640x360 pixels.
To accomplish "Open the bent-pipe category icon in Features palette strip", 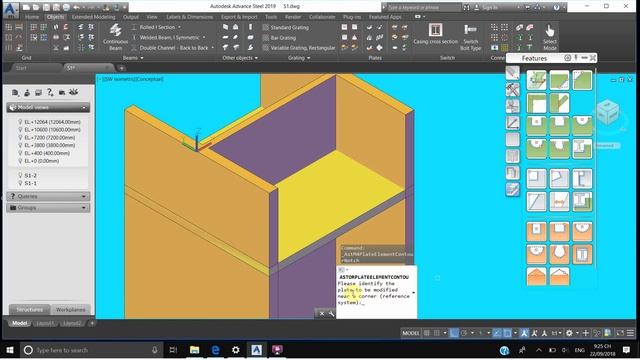I will click(x=513, y=172).
